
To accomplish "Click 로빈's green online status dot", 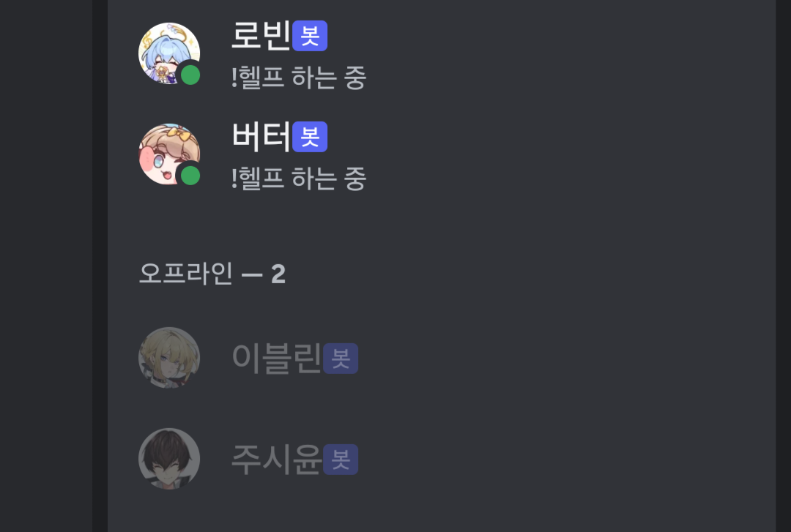I will [x=190, y=75].
